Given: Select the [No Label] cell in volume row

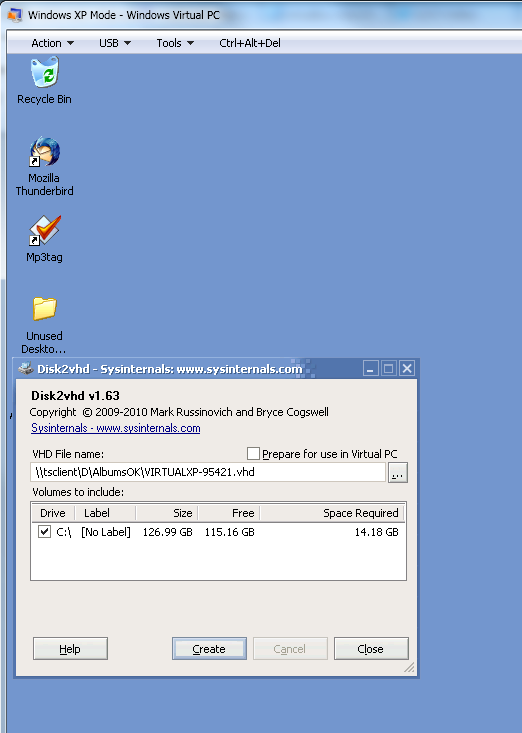Looking at the screenshot, I should (x=106, y=532).
